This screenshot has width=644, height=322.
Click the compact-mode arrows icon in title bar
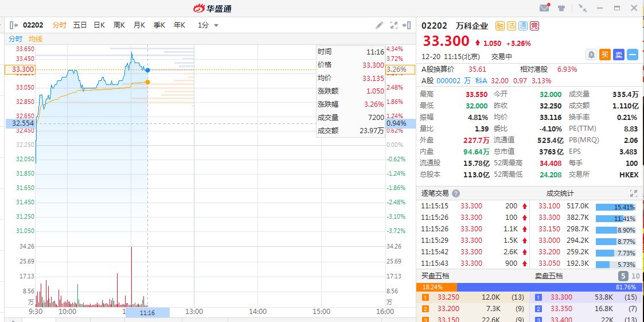pos(583,8)
